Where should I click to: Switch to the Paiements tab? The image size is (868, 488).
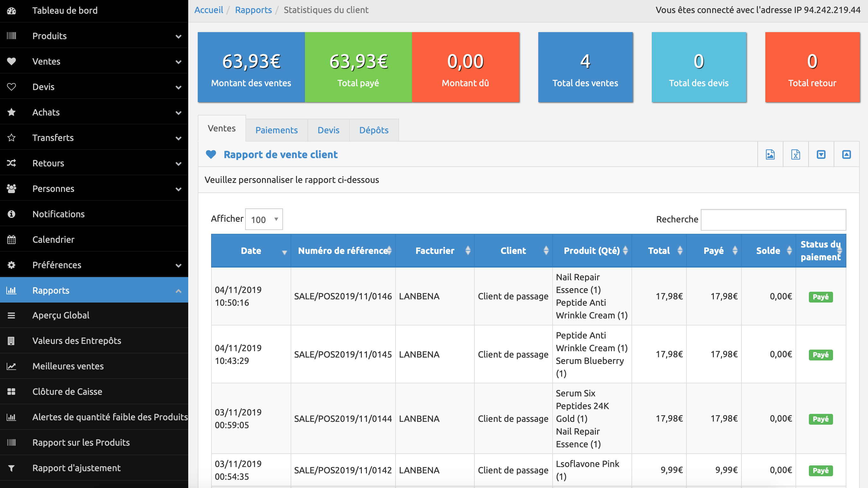pos(276,130)
